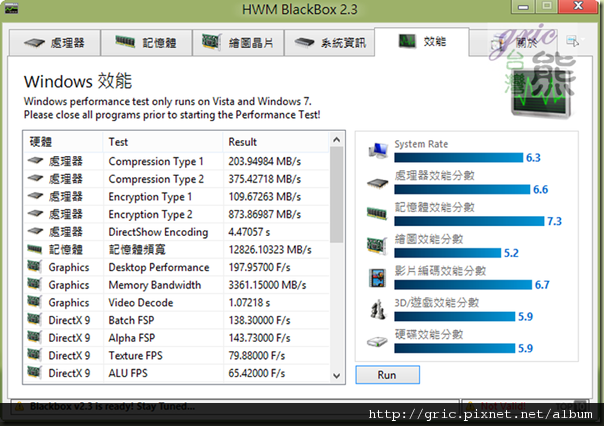Select the Compression Type 1 test name
This screenshot has height=426, width=604.
tap(156, 161)
